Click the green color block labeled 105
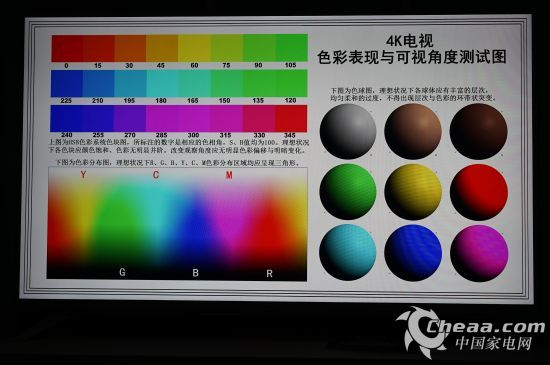 (292, 48)
